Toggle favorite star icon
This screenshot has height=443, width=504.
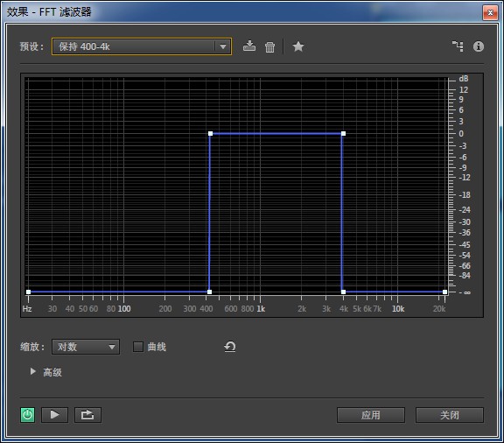(x=298, y=46)
